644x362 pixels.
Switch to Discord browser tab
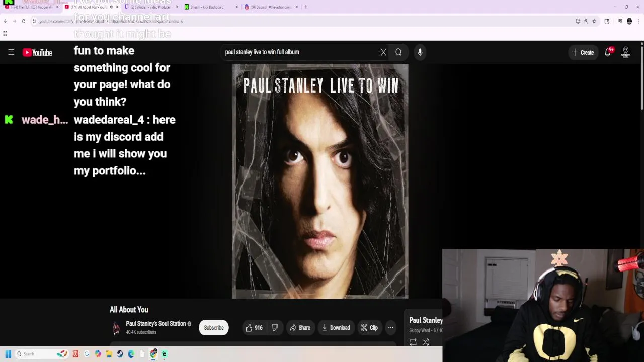point(271,7)
